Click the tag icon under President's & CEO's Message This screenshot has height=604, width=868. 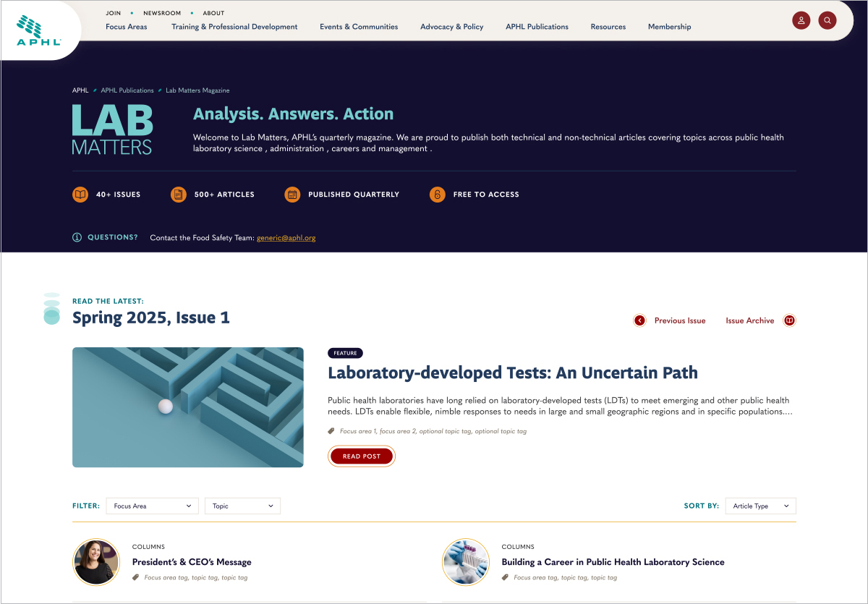pyautogui.click(x=136, y=577)
